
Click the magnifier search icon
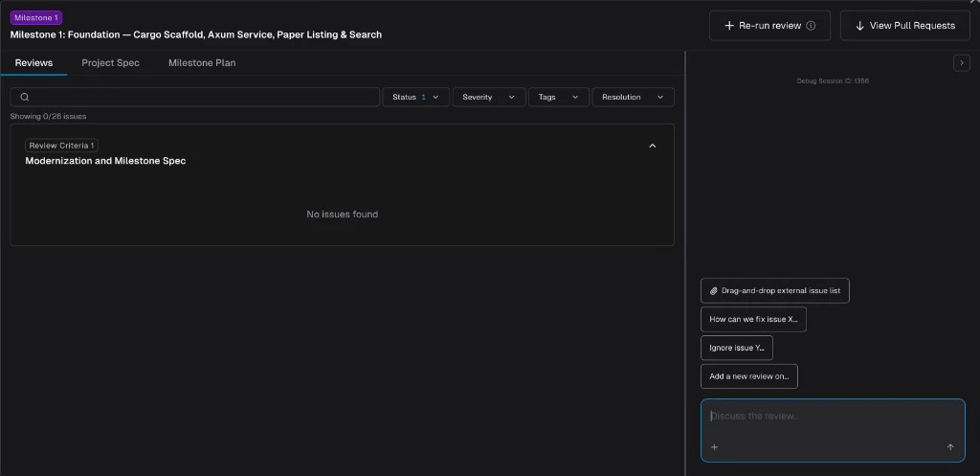(25, 97)
